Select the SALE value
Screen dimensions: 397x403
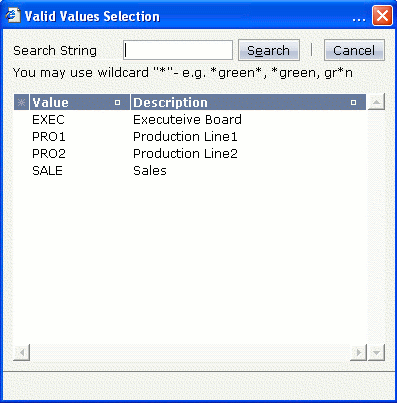(x=47, y=171)
